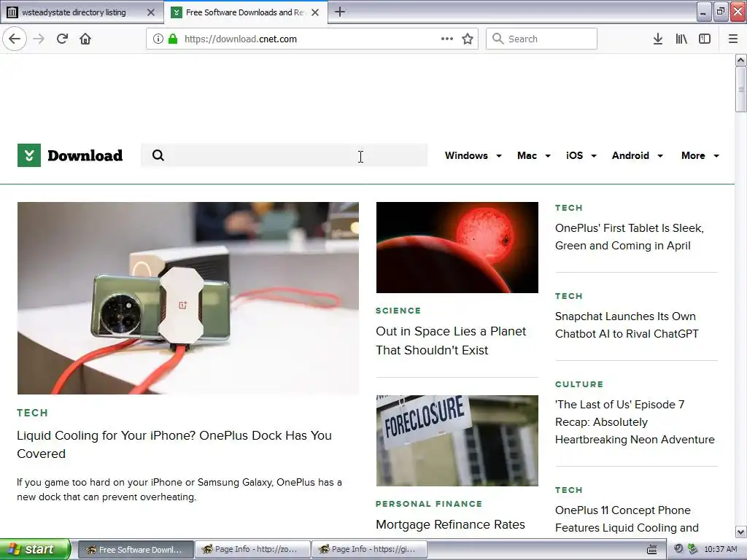747x560 pixels.
Task: Click the page scroll-down arrow
Action: pos(740,532)
